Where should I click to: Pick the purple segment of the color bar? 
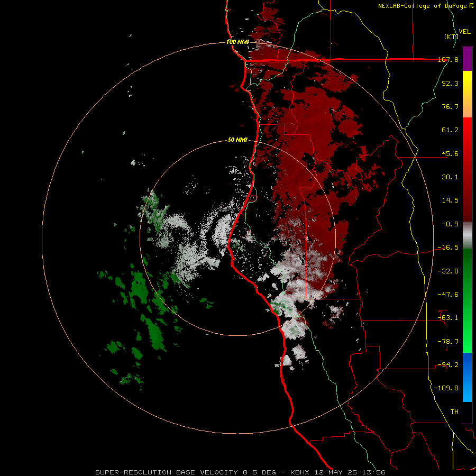point(467,59)
